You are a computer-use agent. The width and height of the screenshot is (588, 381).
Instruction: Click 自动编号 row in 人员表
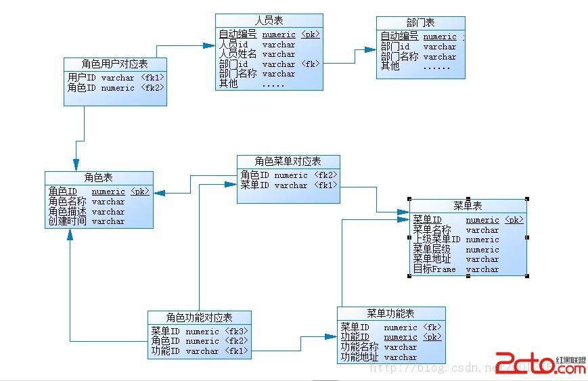(x=269, y=35)
